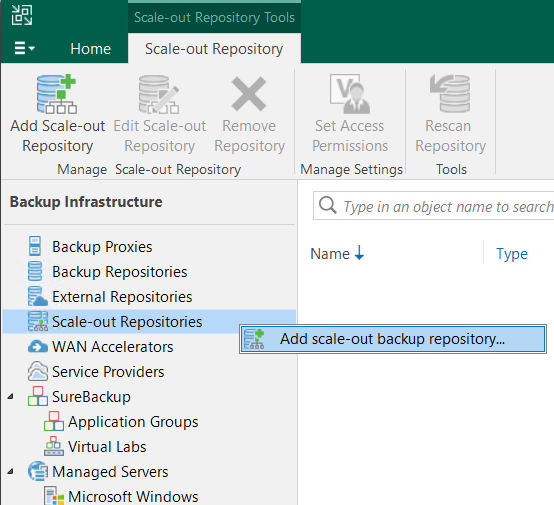Click the Scale-out Repository Tools contextual tab header

pyautogui.click(x=214, y=17)
